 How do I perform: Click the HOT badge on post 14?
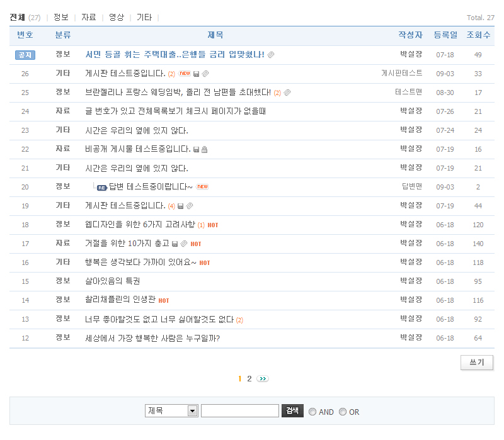164,301
